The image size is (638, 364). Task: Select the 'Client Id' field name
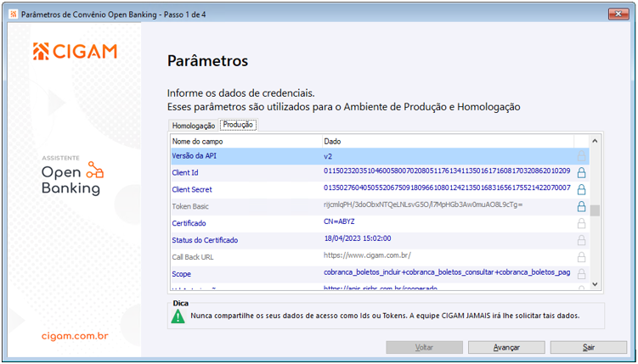point(185,173)
